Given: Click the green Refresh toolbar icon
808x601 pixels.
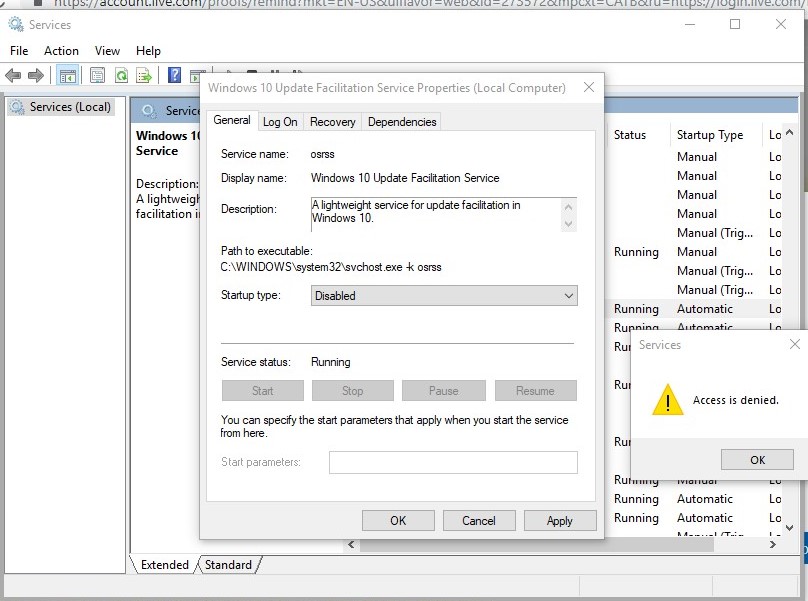Looking at the screenshot, I should coord(122,76).
